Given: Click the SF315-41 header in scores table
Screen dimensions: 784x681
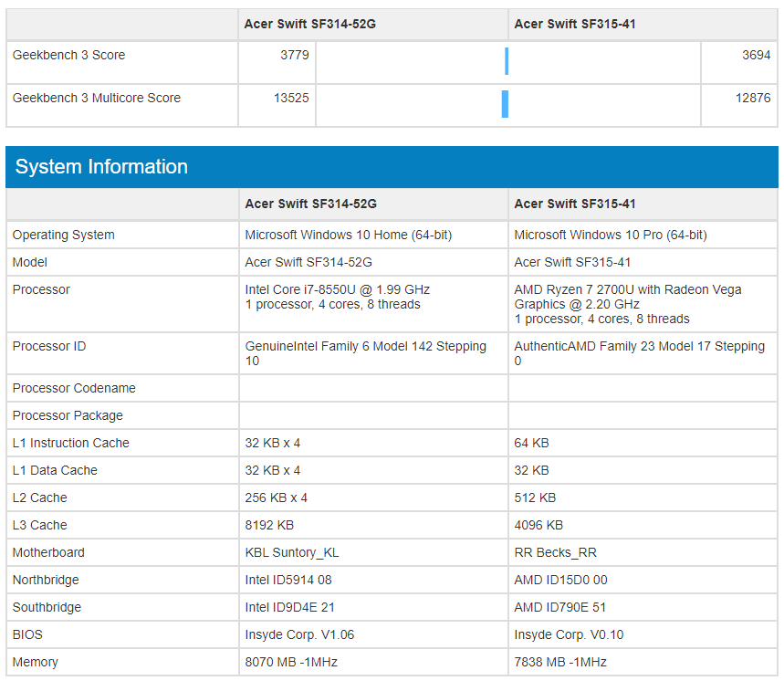Looking at the screenshot, I should [x=575, y=24].
